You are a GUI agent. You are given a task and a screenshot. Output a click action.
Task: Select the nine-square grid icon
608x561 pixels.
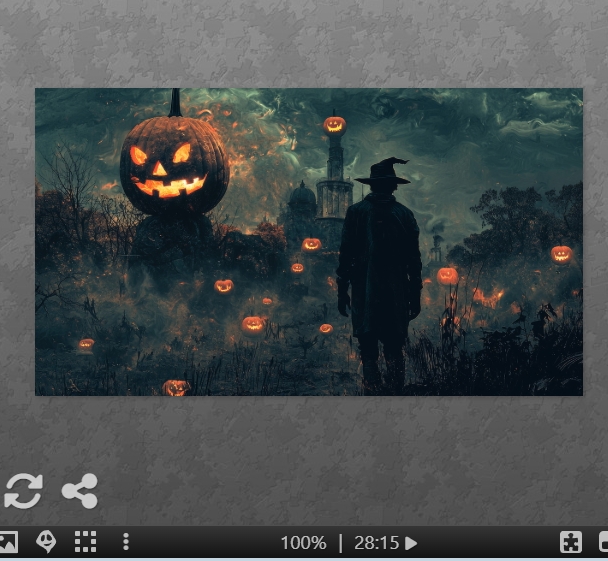click(x=86, y=543)
